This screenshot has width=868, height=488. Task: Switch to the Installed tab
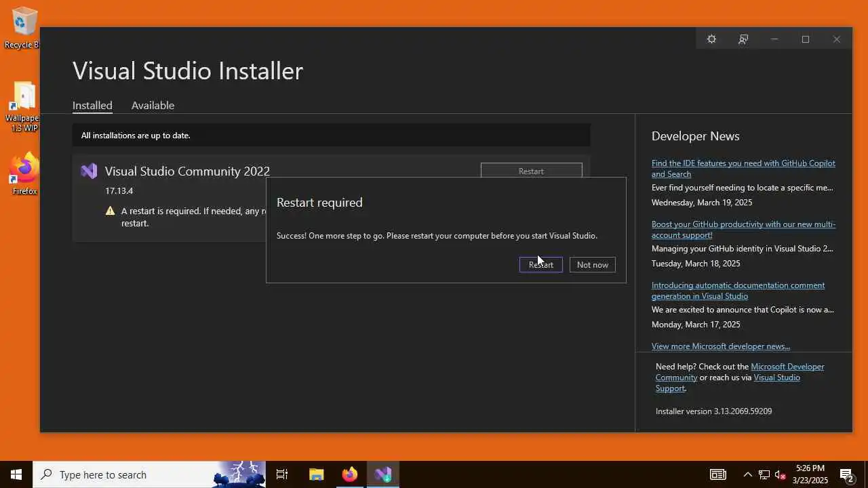(x=92, y=105)
